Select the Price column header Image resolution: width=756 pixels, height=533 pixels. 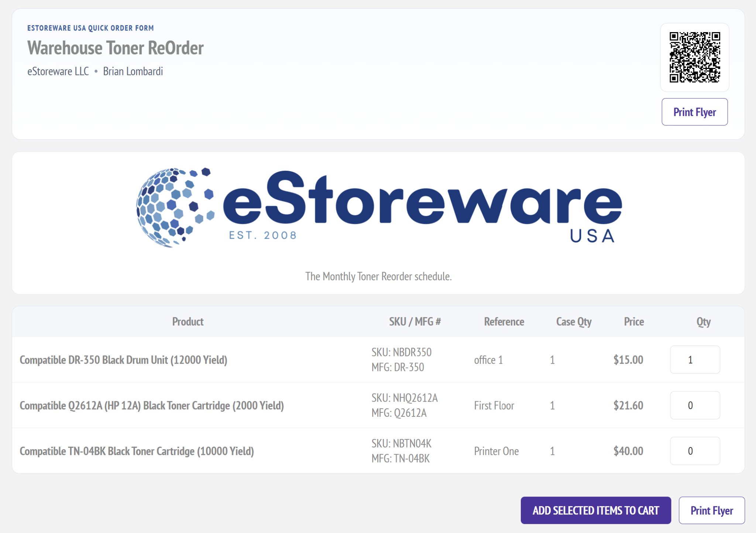634,322
